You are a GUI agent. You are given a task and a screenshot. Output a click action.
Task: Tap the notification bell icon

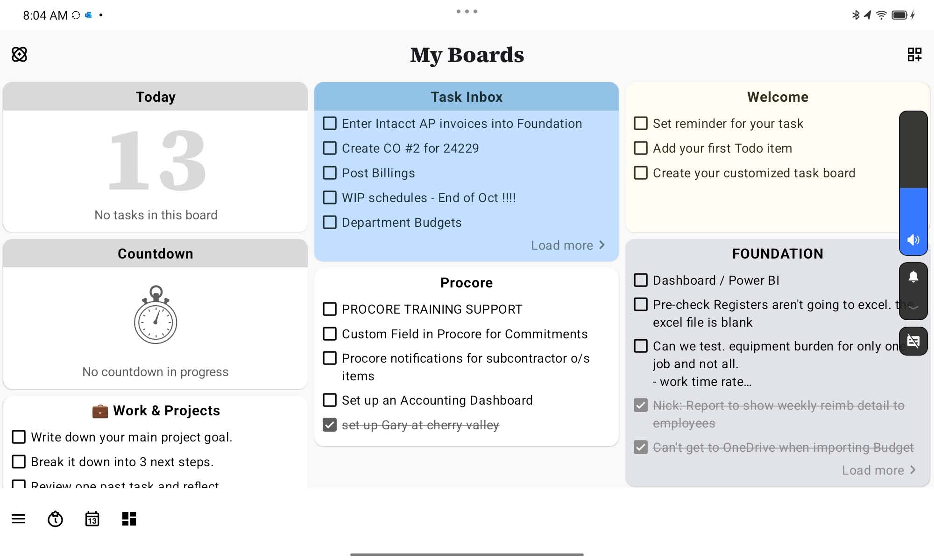point(913,277)
